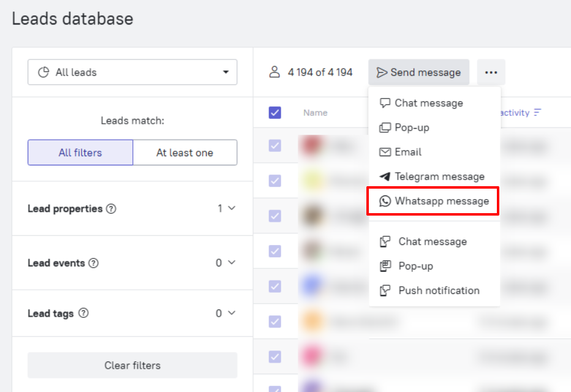
Task: Select the All filters match option
Action: pos(80,153)
